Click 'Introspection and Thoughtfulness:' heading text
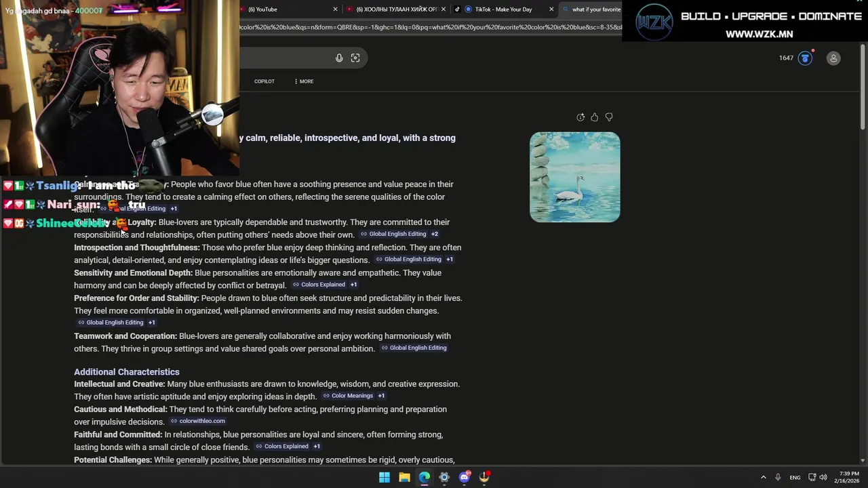868x488 pixels. [x=137, y=247]
